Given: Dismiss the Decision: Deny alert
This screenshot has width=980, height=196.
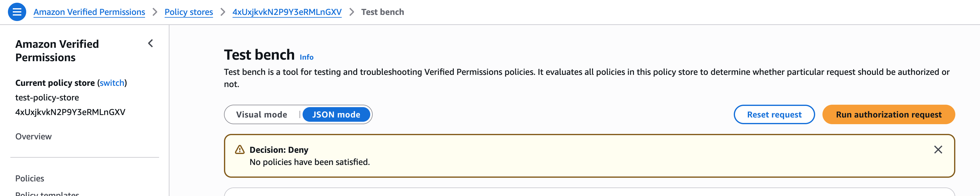Looking at the screenshot, I should point(938,150).
